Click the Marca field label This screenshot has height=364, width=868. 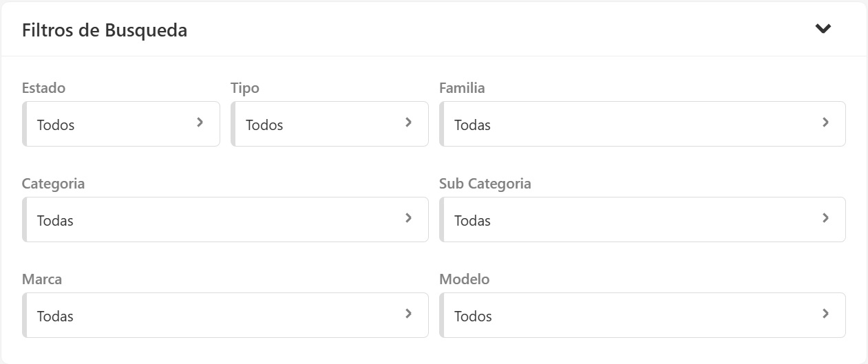[42, 279]
